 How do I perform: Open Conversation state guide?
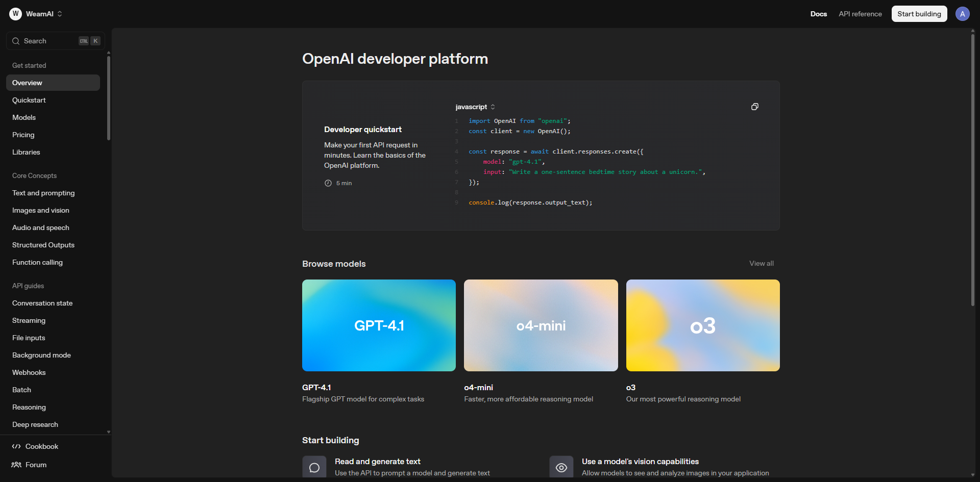click(53, 303)
